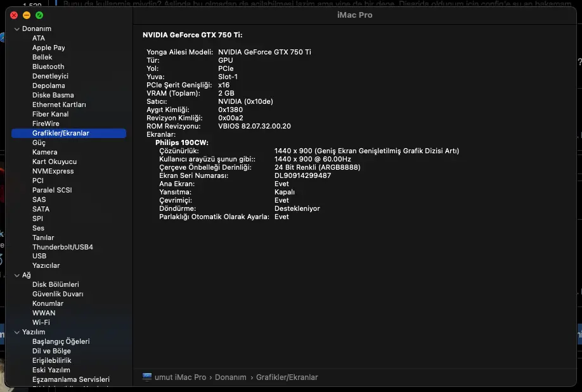This screenshot has height=392, width=582.
Task: Click the computer icon in path bar
Action: pos(147,377)
